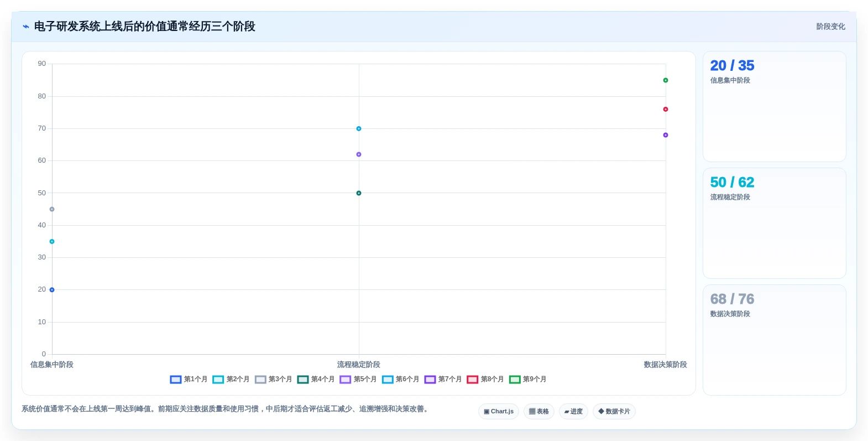This screenshot has height=441, width=868.
Task: Click the purple data point at value 62
Action: 359,154
